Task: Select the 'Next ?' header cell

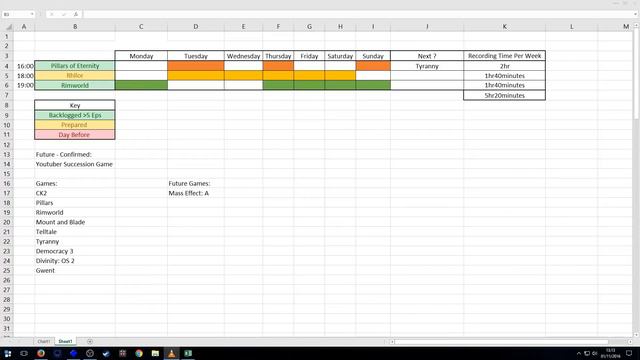Action: click(x=427, y=56)
